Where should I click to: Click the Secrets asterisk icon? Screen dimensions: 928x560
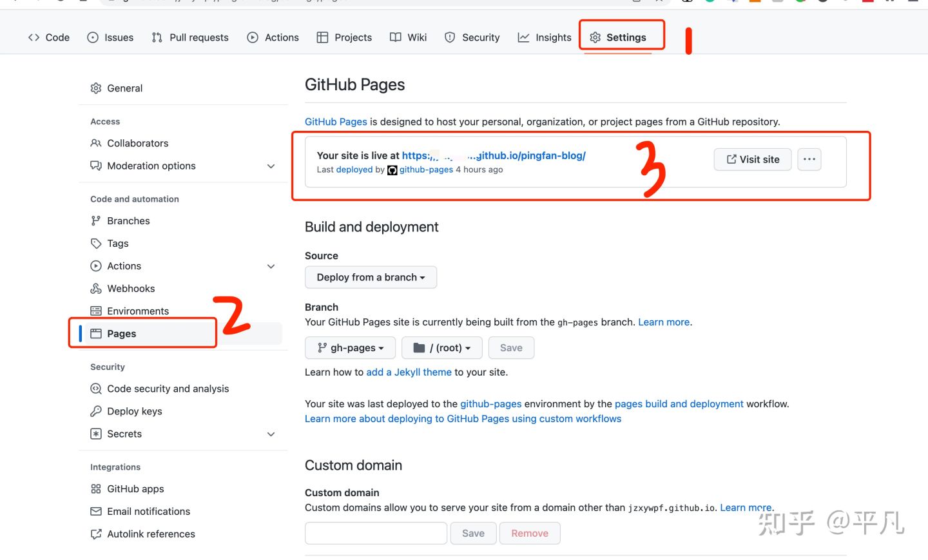(x=96, y=434)
